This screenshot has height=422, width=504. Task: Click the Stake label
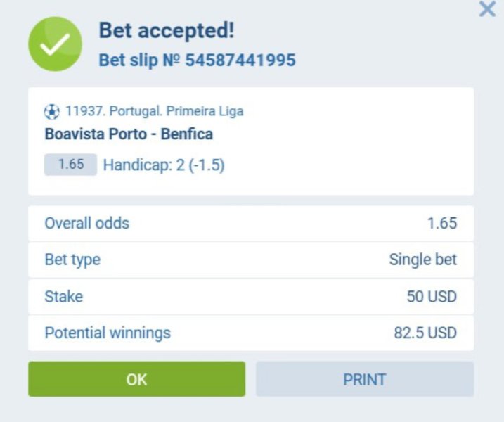(x=64, y=297)
